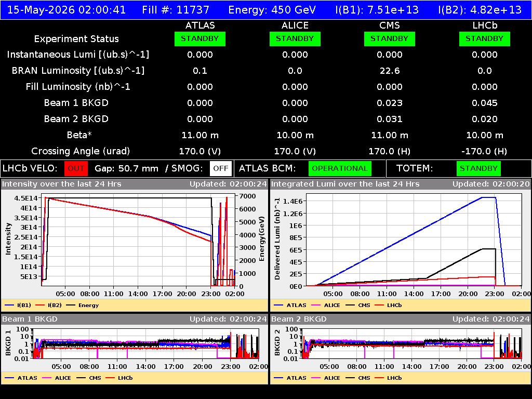The image size is (532, 399).
Task: Select the Beta* row label
Action: coord(79,135)
